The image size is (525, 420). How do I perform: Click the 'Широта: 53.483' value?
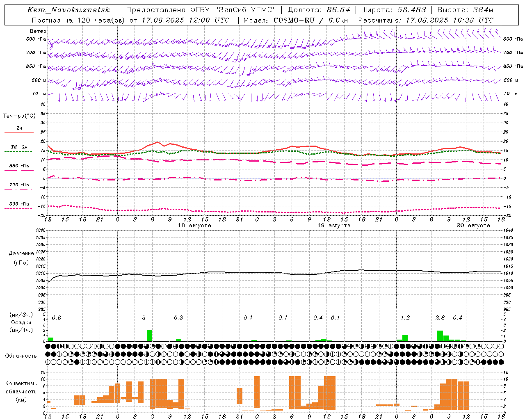point(393,10)
